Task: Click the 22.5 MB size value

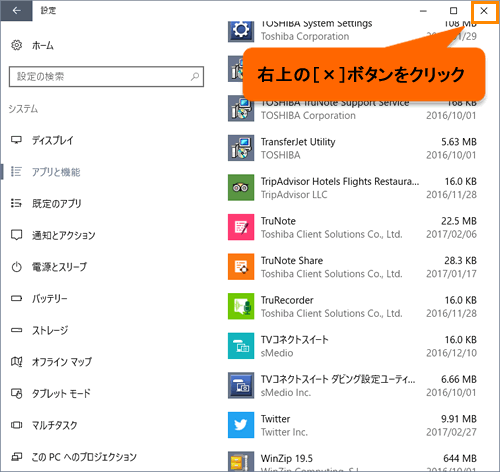Action: click(459, 221)
